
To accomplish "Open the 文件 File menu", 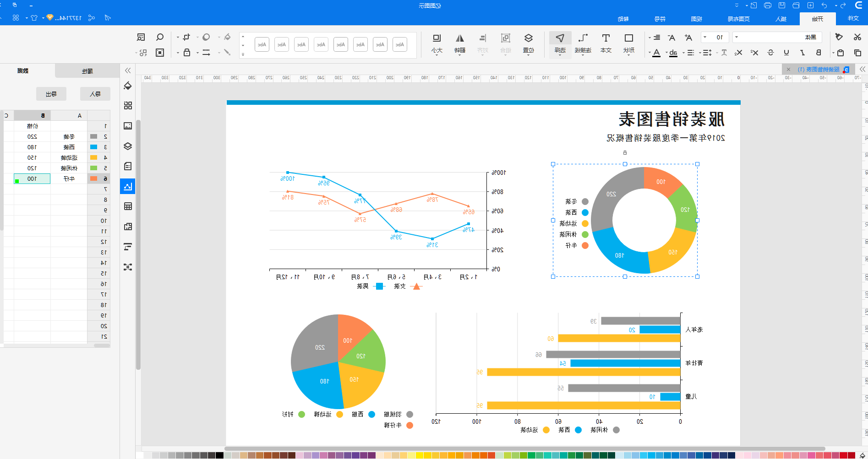I will click(x=853, y=19).
